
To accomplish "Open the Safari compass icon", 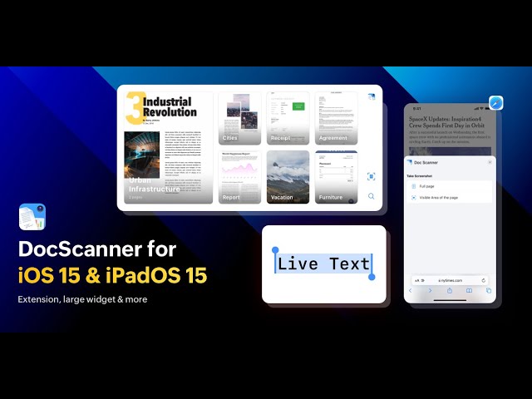I will coord(495,102).
